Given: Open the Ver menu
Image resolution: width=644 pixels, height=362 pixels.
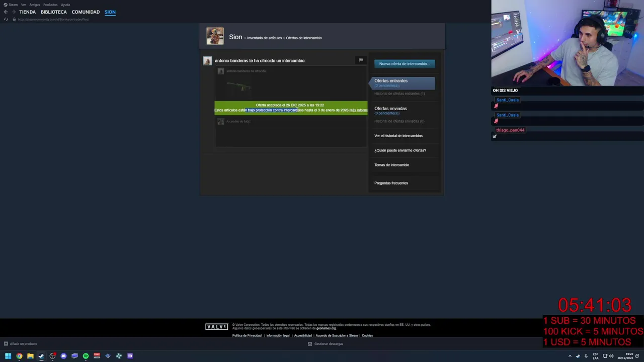Looking at the screenshot, I should pyautogui.click(x=23, y=5).
